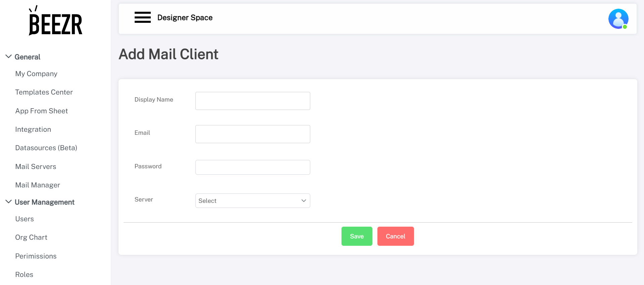Open App From Sheet page

coord(42,111)
